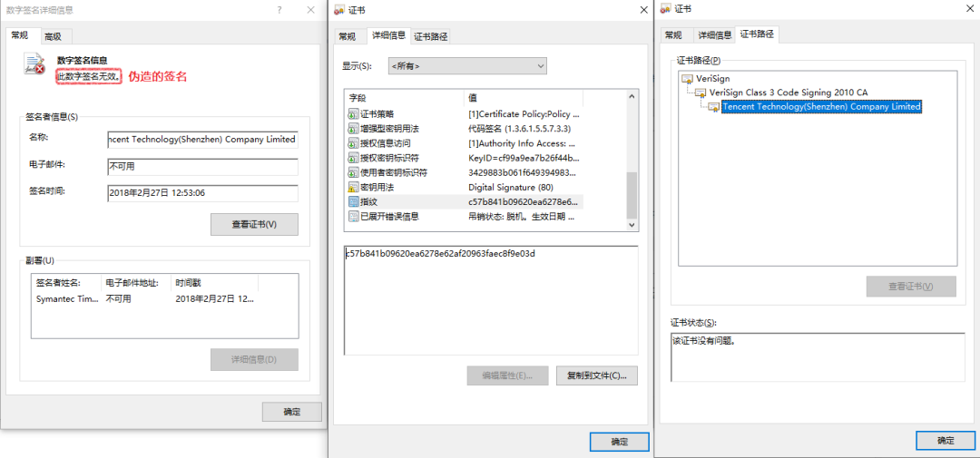Screen dimensions: 980x458
Task: Close the signature details dialog
Action: [x=310, y=9]
